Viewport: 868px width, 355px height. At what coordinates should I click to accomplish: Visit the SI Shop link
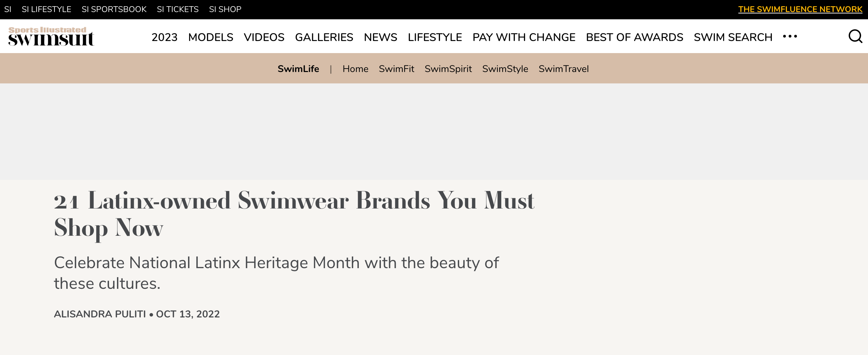[x=225, y=9]
